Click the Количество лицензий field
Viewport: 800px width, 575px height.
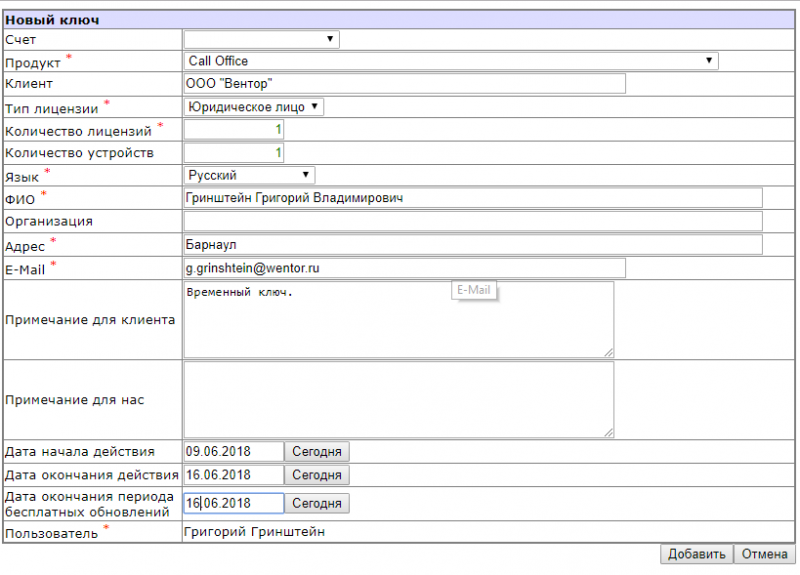coord(234,130)
